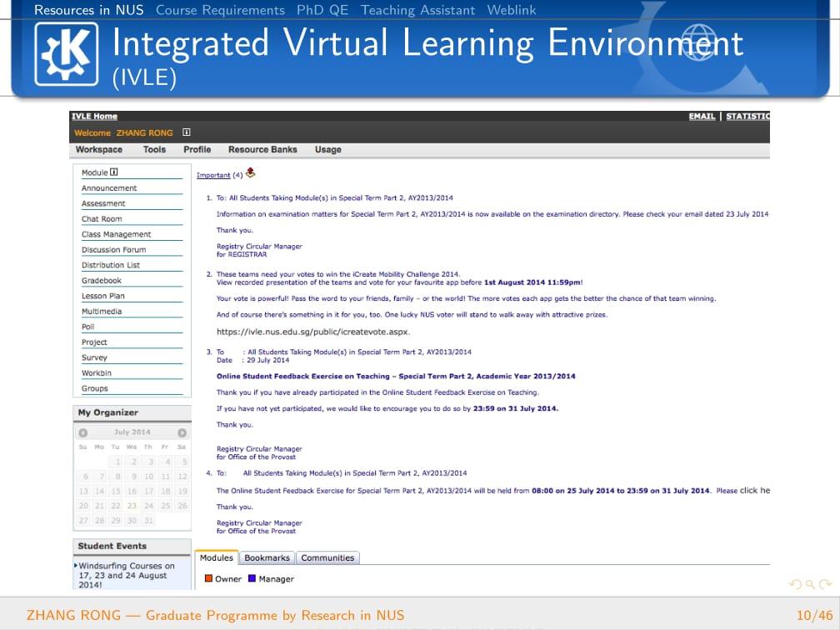The width and height of the screenshot is (840, 630).
Task: Click the globe icon in the header
Action: 698,42
